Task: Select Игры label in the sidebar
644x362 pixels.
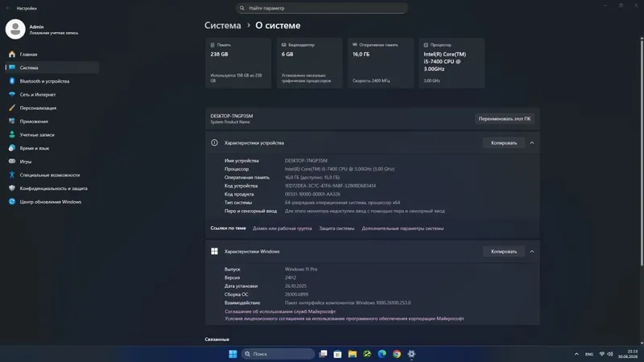Action: pos(26,162)
